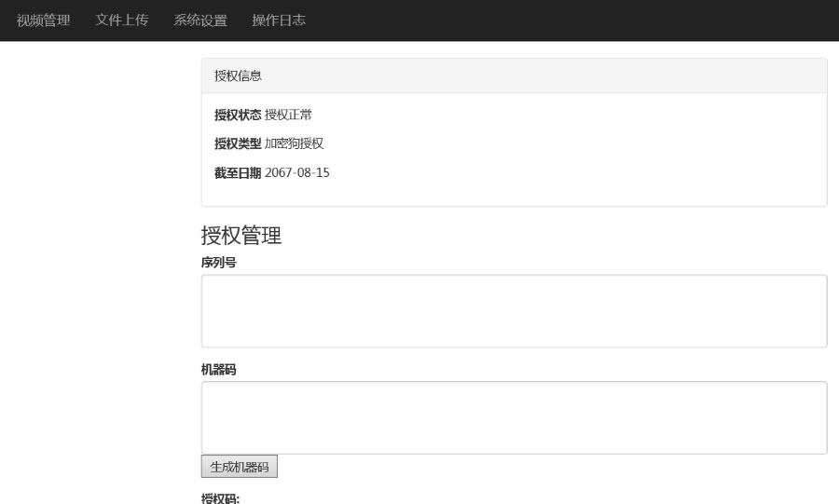The height and width of the screenshot is (504, 839).
Task: Click the 加密狗授权 type value
Action: click(x=294, y=143)
